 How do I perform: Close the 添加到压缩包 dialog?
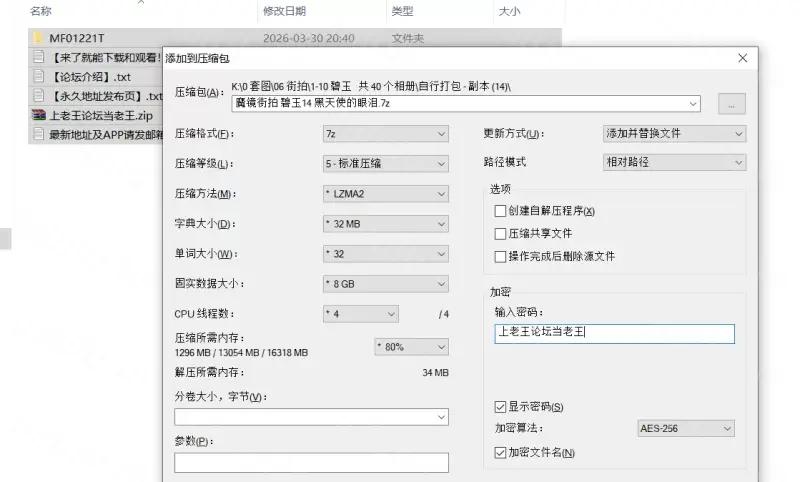[742, 59]
